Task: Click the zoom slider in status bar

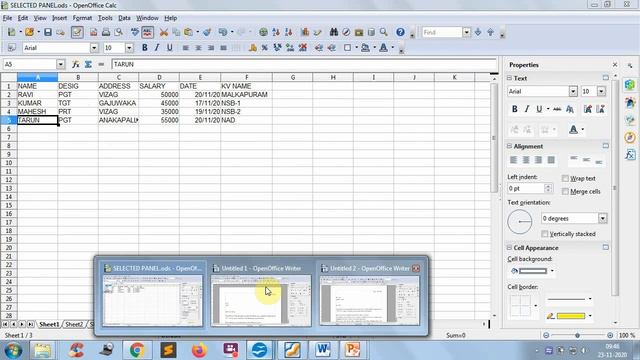Action: (578, 335)
